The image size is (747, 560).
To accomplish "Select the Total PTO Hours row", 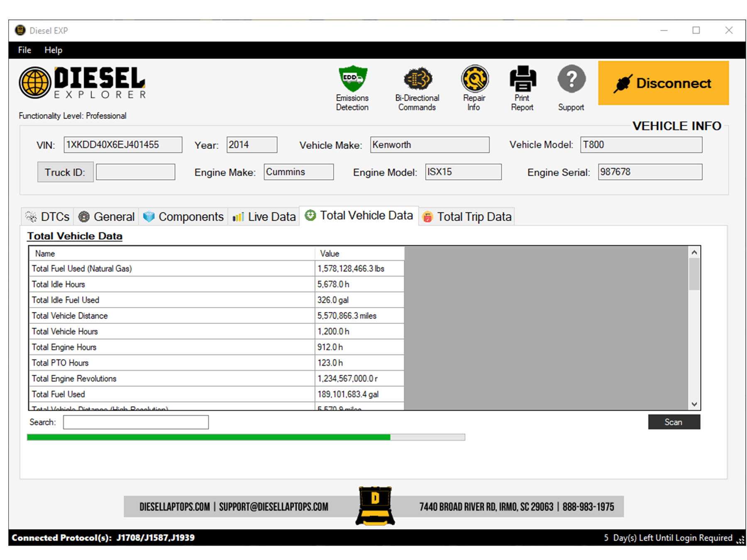I will tap(217, 363).
